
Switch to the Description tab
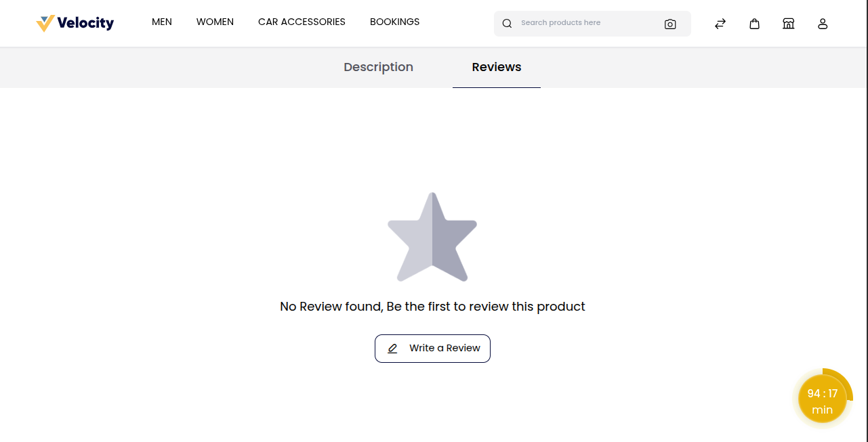click(378, 67)
